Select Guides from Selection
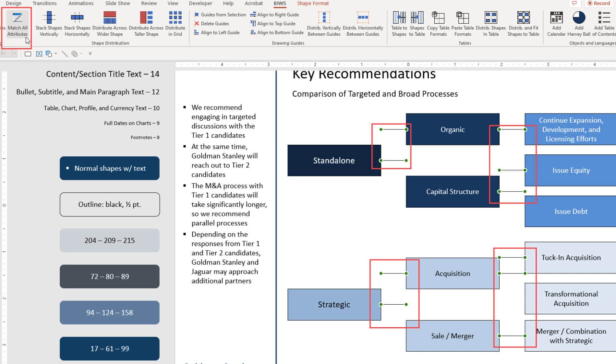 tap(220, 14)
